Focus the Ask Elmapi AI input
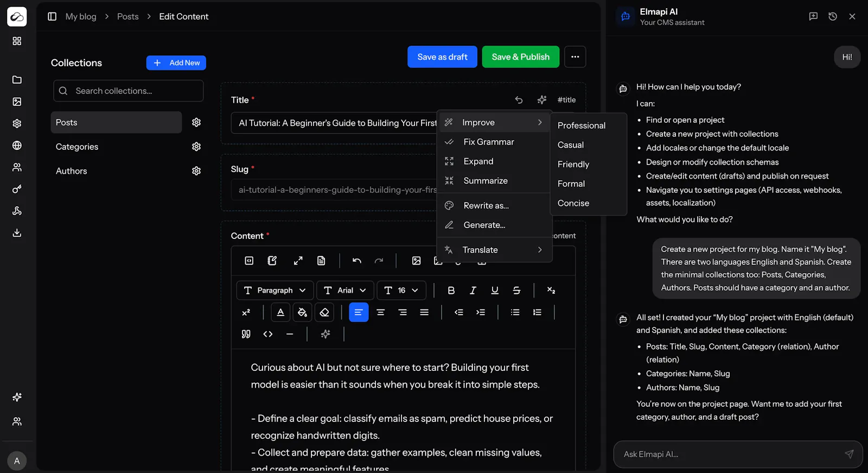Screen dimensions: 868x473 (x=738, y=455)
